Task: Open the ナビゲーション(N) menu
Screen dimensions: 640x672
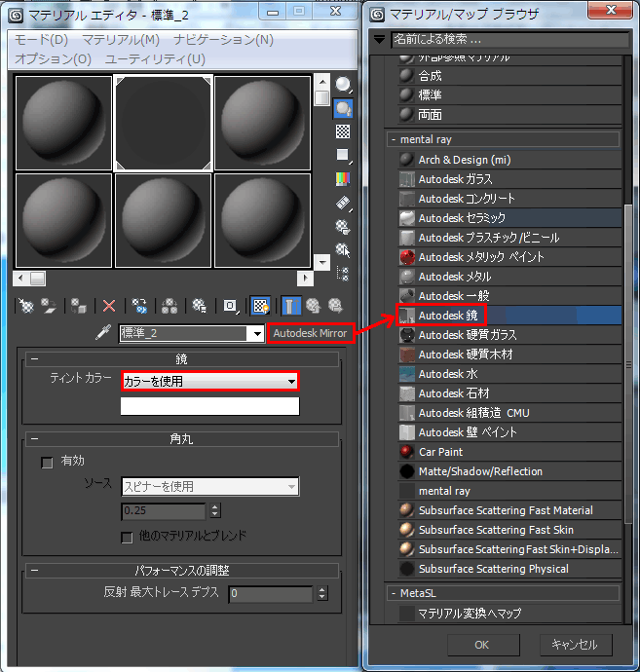Action: coord(223,40)
